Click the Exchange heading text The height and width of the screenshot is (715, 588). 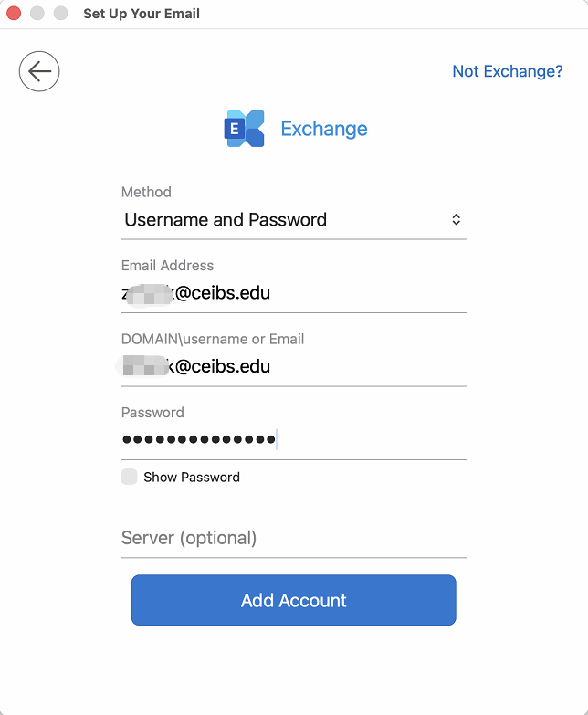324,129
